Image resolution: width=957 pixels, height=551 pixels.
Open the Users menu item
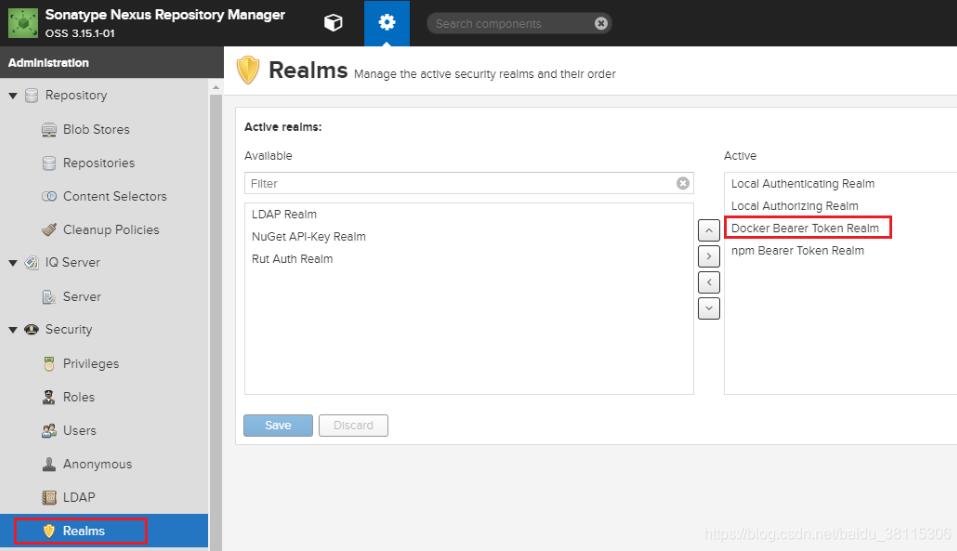79,430
